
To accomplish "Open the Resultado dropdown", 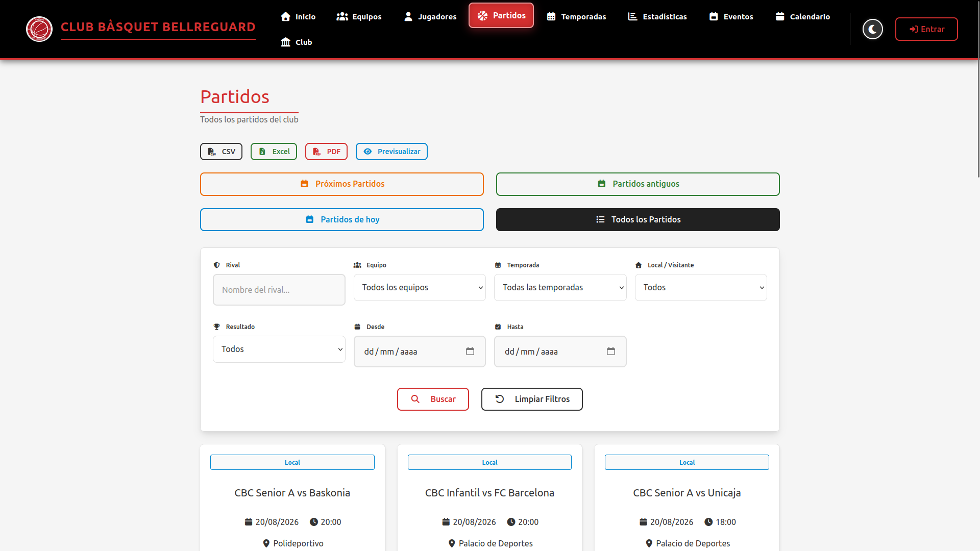I will pos(279,349).
